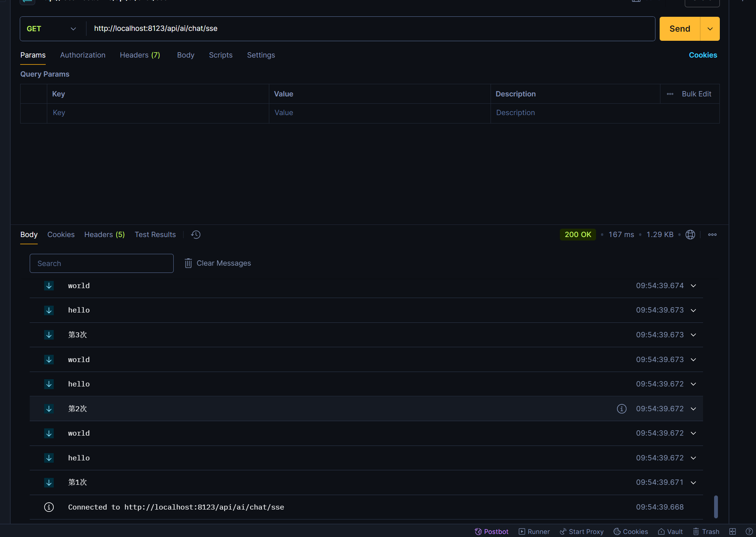Open the help icon in status bar

[749, 531]
